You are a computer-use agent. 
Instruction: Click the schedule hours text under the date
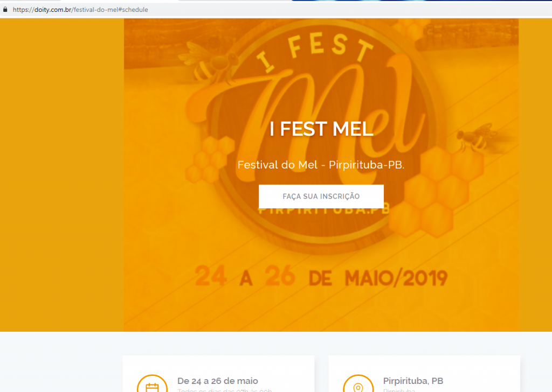(225, 390)
